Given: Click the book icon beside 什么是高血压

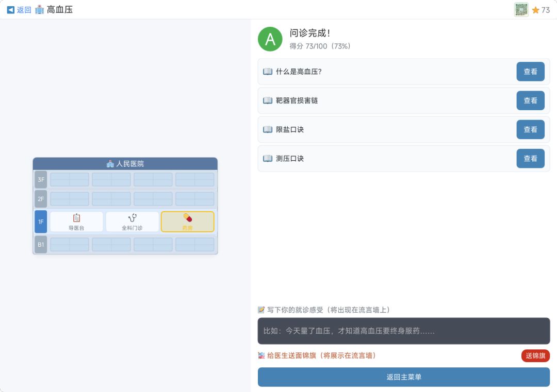Looking at the screenshot, I should [268, 72].
